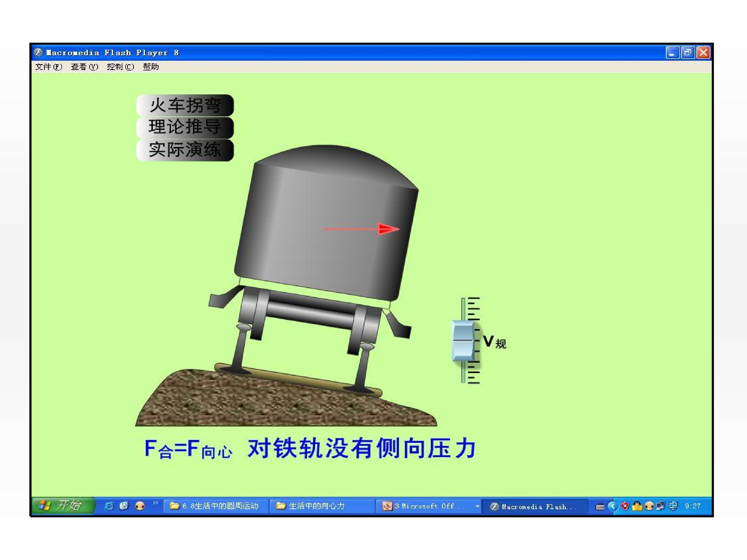
Task: Click the keyboard language bar icon
Action: 600,507
